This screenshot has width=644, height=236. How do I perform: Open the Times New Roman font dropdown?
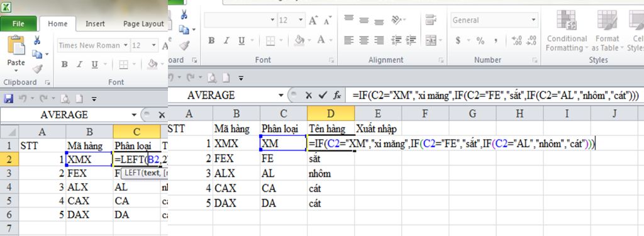pos(126,45)
